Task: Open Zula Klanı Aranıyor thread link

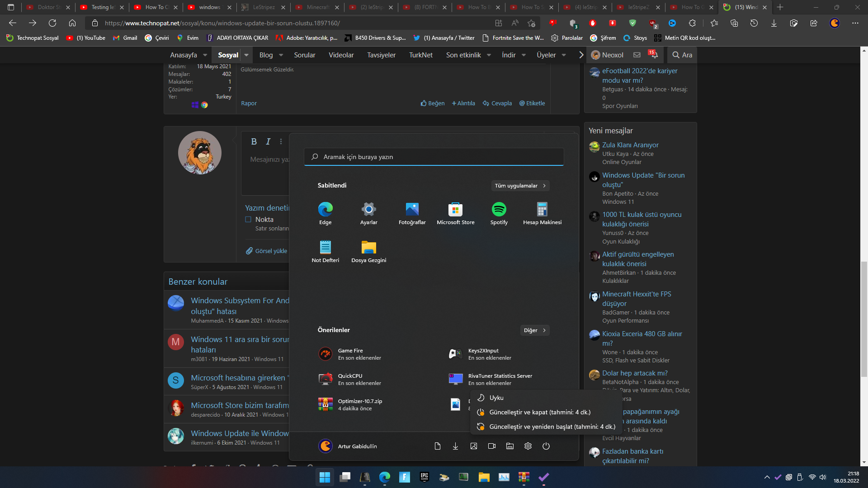Action: [x=630, y=145]
